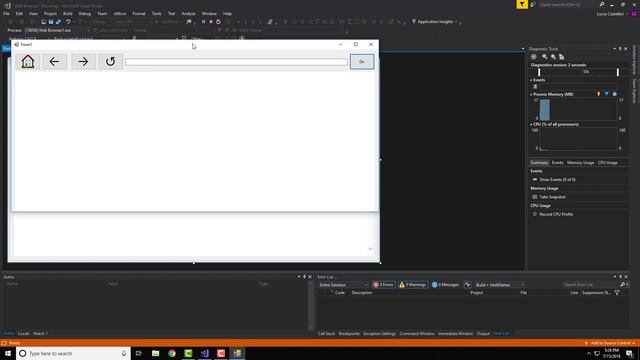Switch to the Immediate Window tab
The height and width of the screenshot is (360, 640).
[x=455, y=333]
